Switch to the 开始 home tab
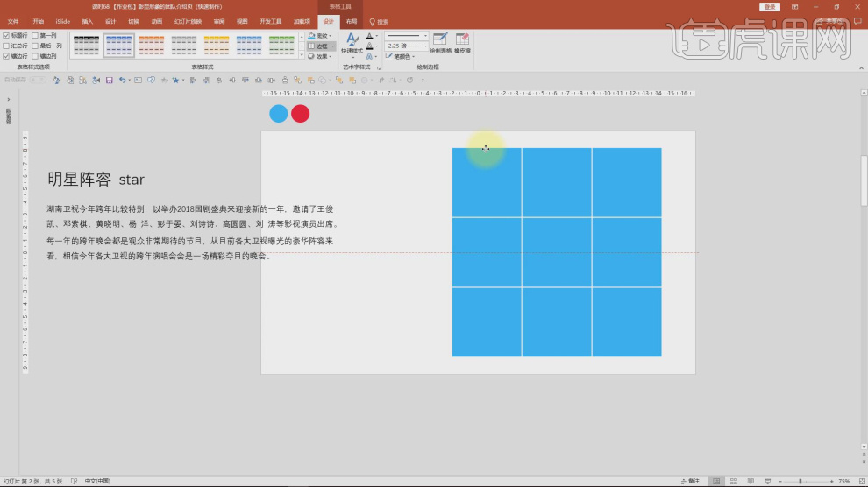This screenshot has height=487, width=868. pyautogui.click(x=39, y=22)
